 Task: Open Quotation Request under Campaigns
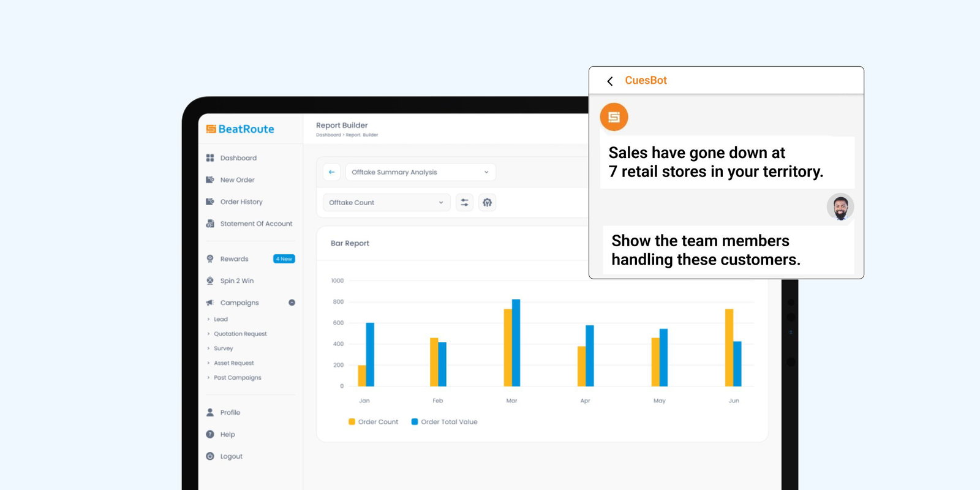pyautogui.click(x=240, y=334)
